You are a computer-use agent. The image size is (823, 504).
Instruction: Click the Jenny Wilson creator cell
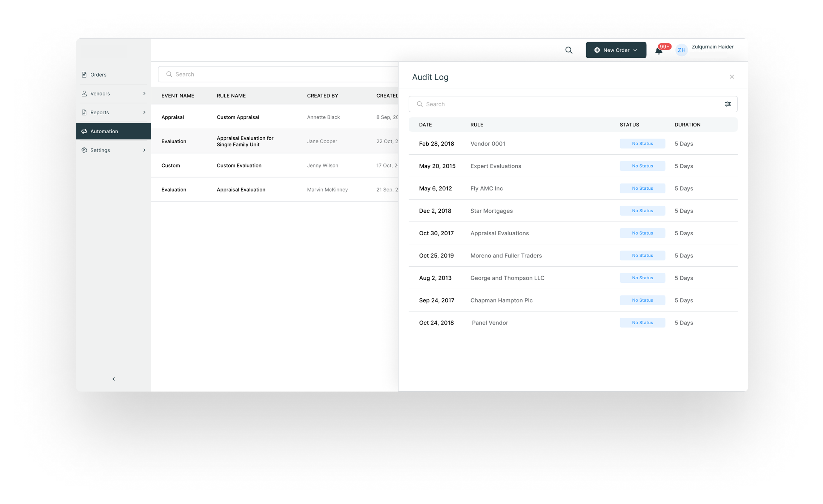(x=322, y=166)
